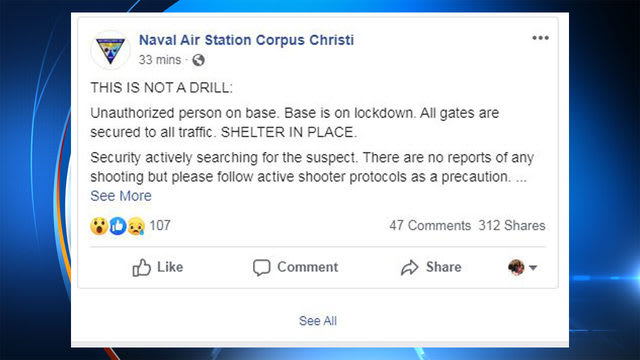Image resolution: width=640 pixels, height=360 pixels.
Task: Click the blue Like reaction icon
Action: point(118,226)
